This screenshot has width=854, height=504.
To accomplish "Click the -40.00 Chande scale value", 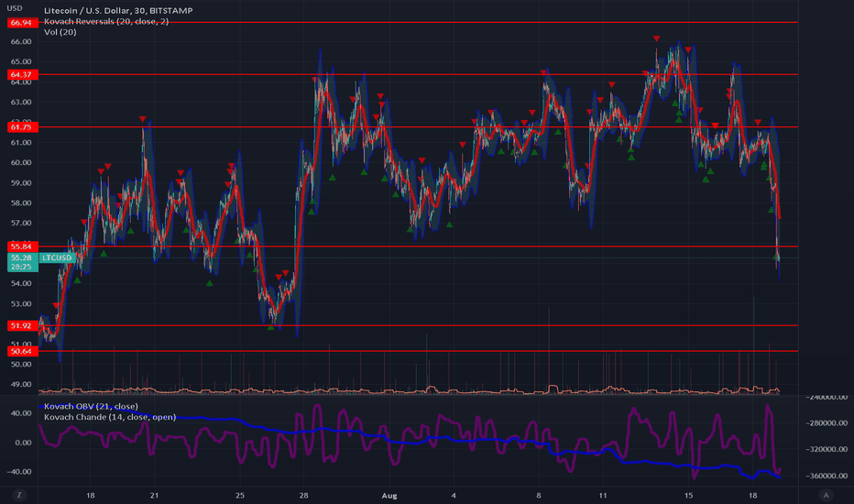I will tap(19, 472).
